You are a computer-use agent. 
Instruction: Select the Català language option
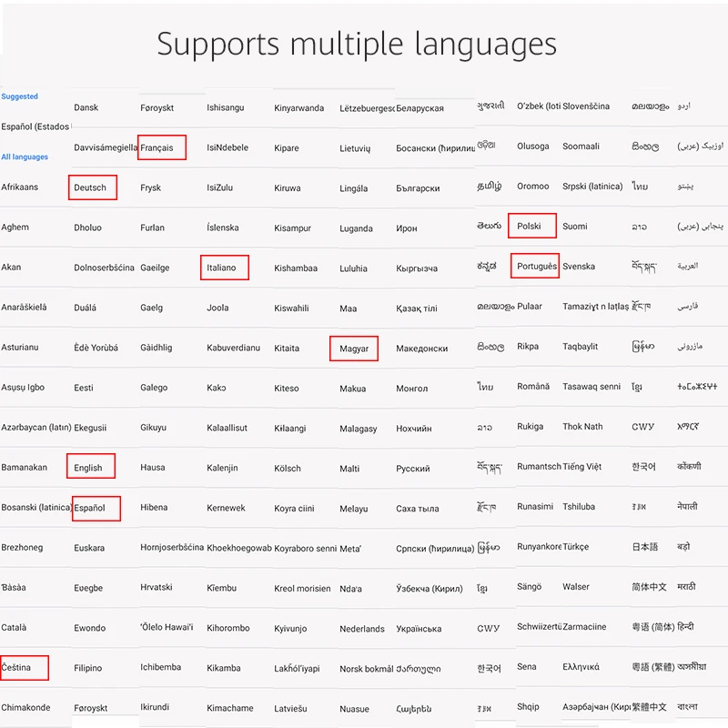pos(14,627)
